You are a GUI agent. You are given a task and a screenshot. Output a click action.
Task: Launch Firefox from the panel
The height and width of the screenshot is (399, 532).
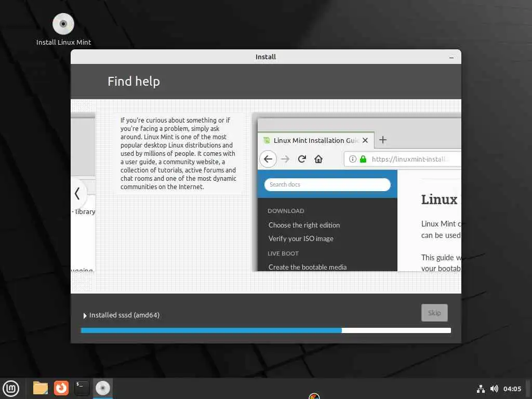coord(61,388)
